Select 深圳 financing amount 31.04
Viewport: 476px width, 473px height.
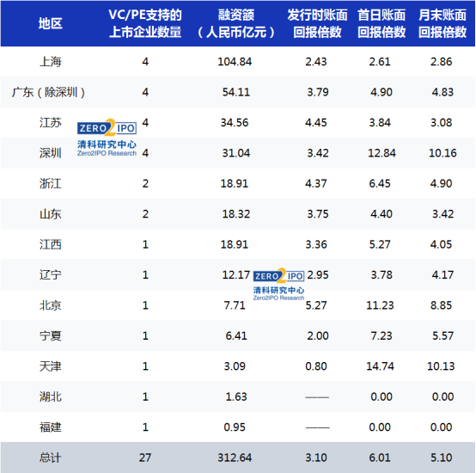(x=236, y=153)
